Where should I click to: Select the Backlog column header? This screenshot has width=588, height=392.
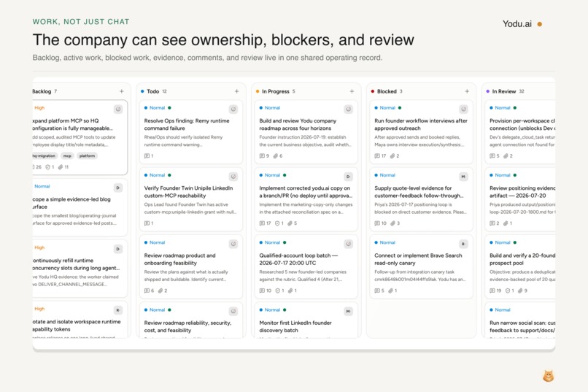tap(42, 91)
